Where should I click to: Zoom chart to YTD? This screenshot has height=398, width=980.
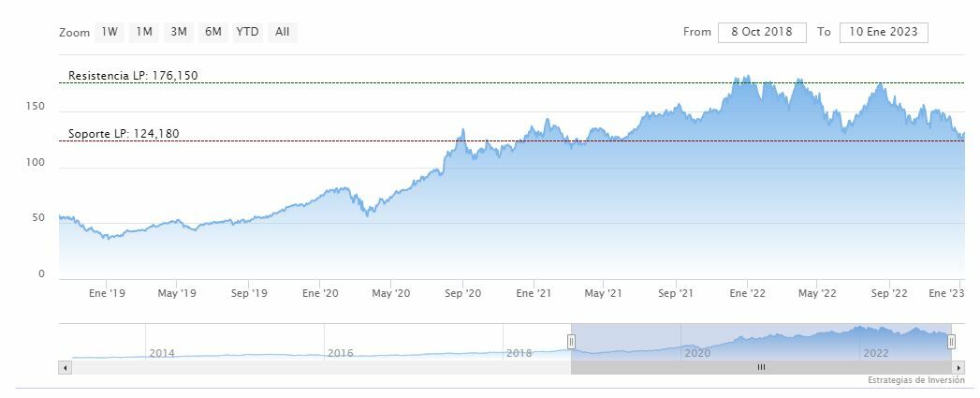(x=248, y=32)
